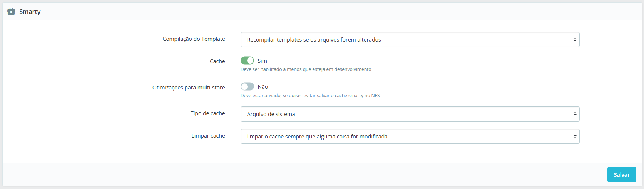Open the Tipo de cache dropdown
This screenshot has width=644, height=189.
coord(410,114)
